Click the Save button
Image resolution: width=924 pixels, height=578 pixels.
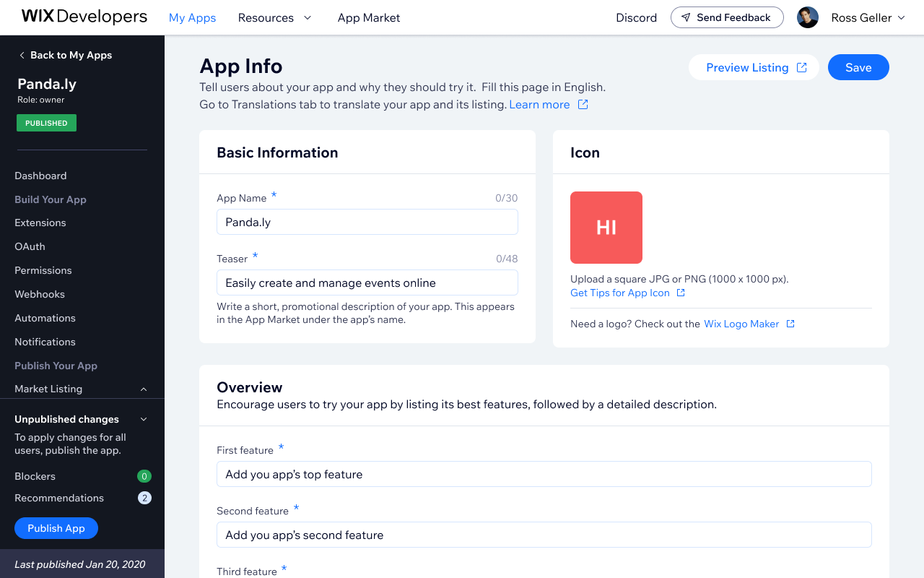pyautogui.click(x=858, y=67)
